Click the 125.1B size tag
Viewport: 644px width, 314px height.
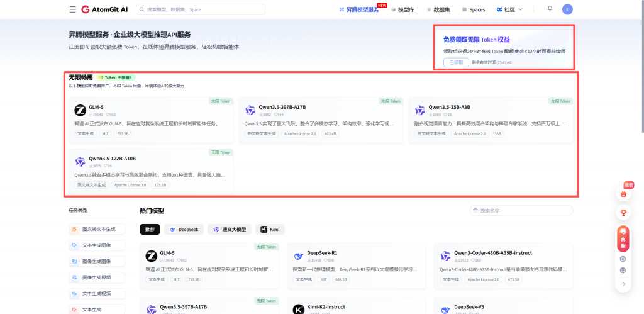click(x=160, y=185)
